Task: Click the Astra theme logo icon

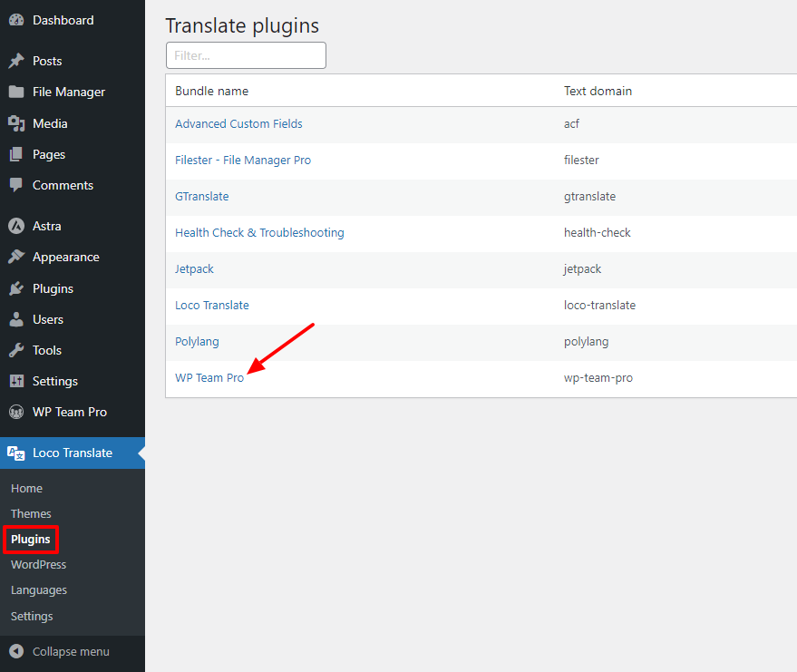Action: [16, 226]
